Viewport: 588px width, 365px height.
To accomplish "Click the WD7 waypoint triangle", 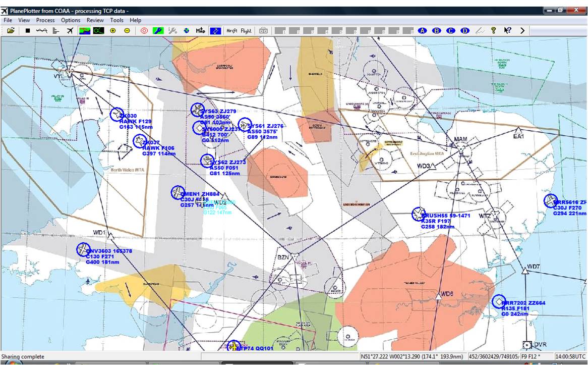I will [525, 271].
